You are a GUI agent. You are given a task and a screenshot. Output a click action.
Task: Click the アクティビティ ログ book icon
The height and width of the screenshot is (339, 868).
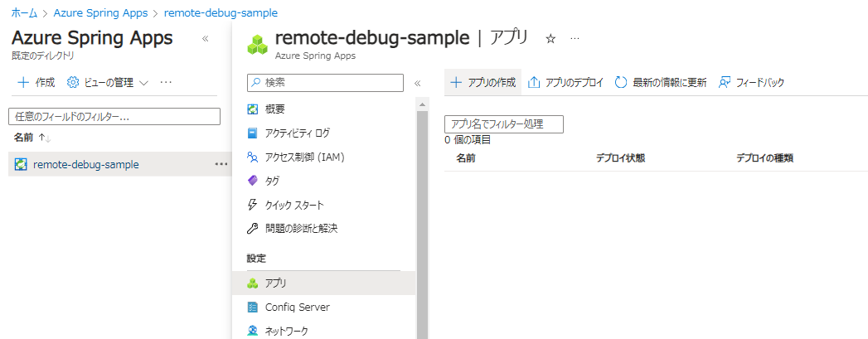[x=252, y=133]
